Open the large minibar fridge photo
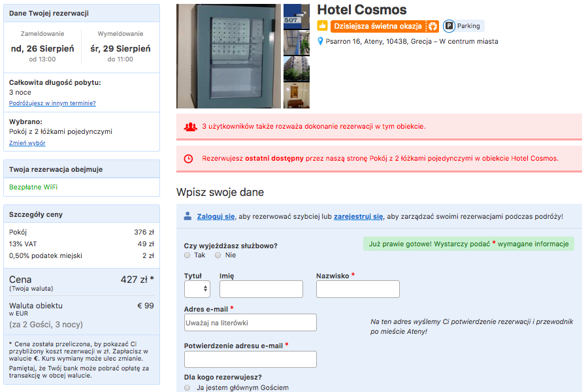586x392 pixels. point(229,56)
